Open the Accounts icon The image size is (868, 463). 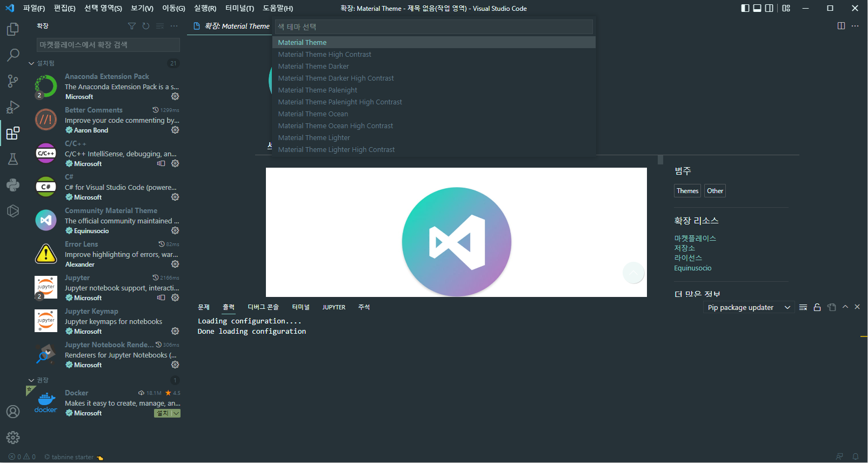pos(13,412)
